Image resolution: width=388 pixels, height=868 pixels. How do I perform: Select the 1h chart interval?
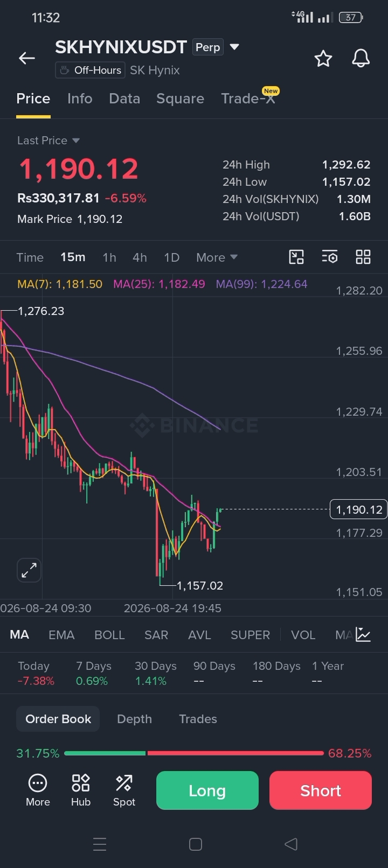point(109,257)
